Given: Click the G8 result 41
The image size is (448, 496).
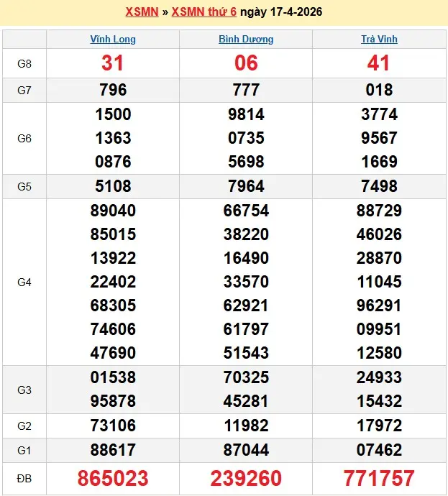Looking at the screenshot, I should [379, 63].
